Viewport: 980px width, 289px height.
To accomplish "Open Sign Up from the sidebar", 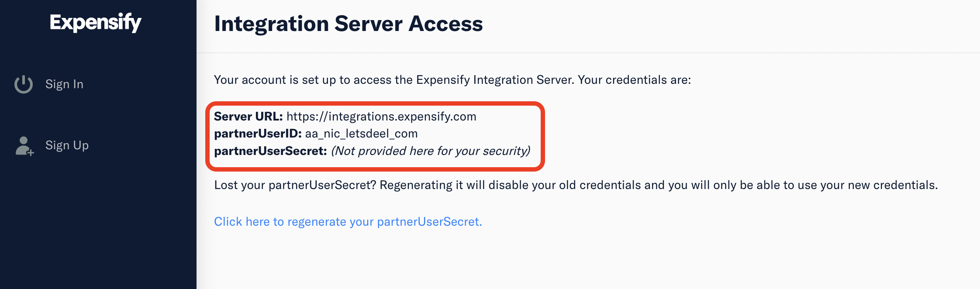I will (67, 145).
